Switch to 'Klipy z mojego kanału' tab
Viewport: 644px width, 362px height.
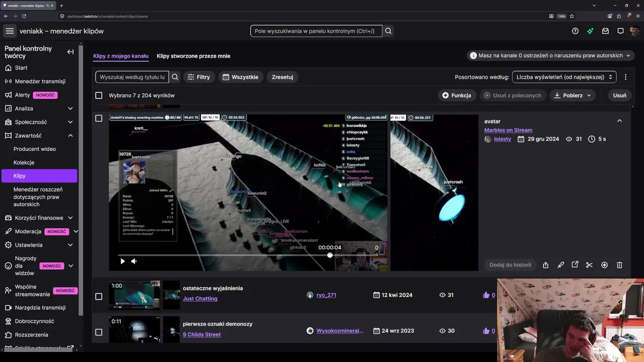(x=121, y=56)
